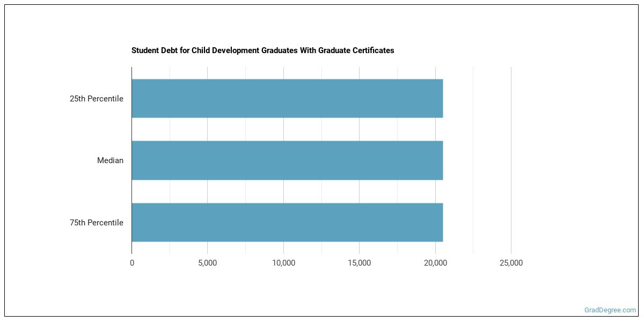Screen dimensions: 644x322
Task: Click the gridline above the 25,000 label
Action: point(511,161)
